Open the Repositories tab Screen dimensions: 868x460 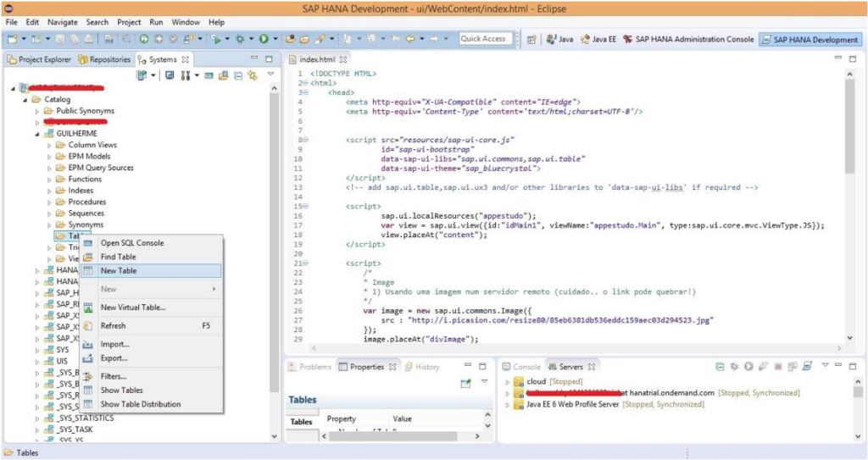[x=104, y=59]
